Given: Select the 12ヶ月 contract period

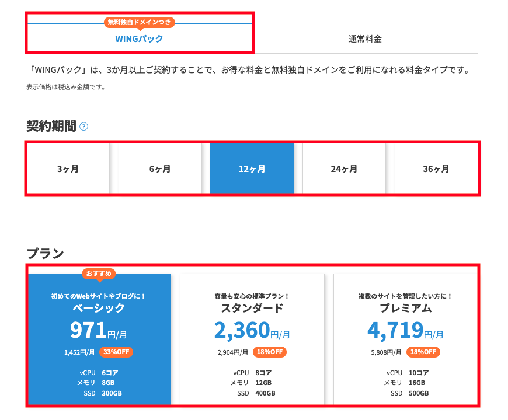Looking at the screenshot, I should tap(252, 169).
